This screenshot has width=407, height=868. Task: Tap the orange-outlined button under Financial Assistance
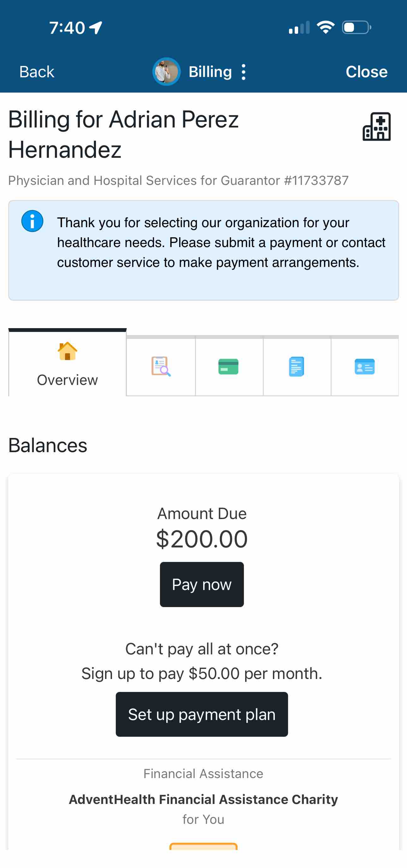click(203, 846)
